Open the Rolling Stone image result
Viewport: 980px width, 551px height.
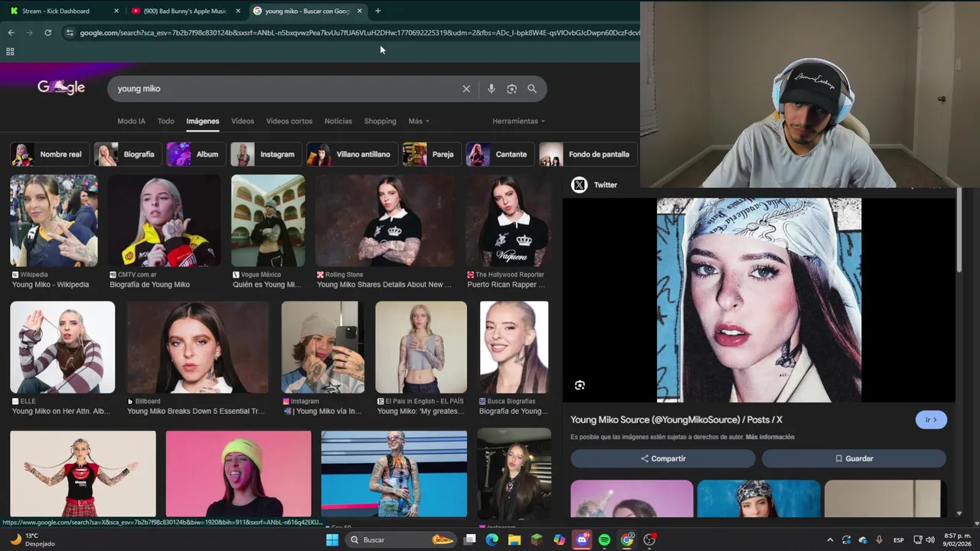[385, 220]
